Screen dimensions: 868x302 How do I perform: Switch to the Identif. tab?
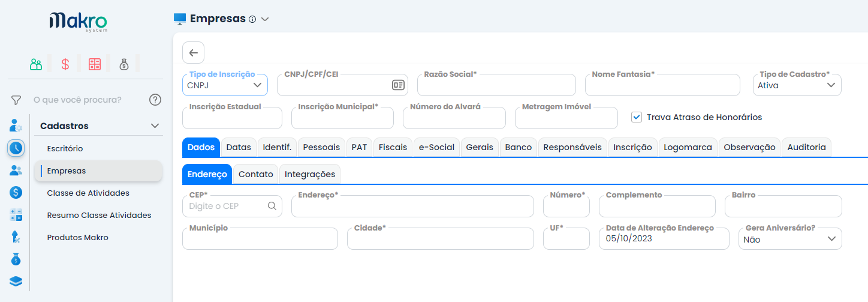[277, 147]
